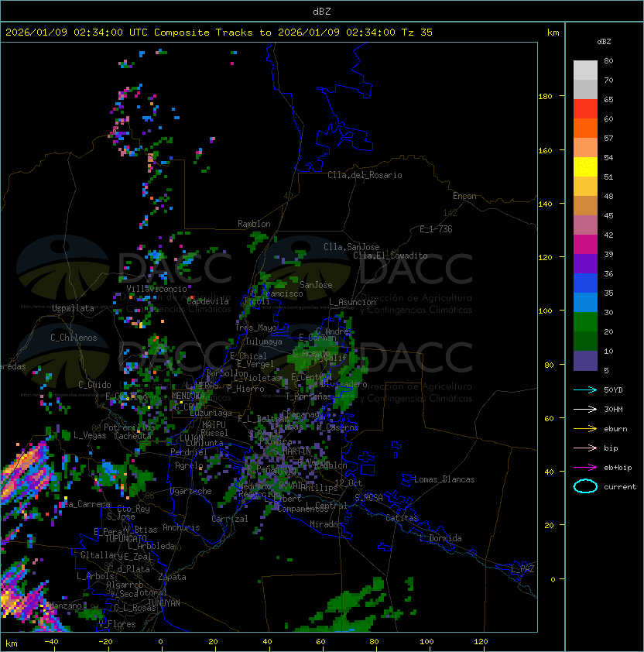
Task: Click the cyan ellipse 'current' symbol
Action: click(x=585, y=486)
